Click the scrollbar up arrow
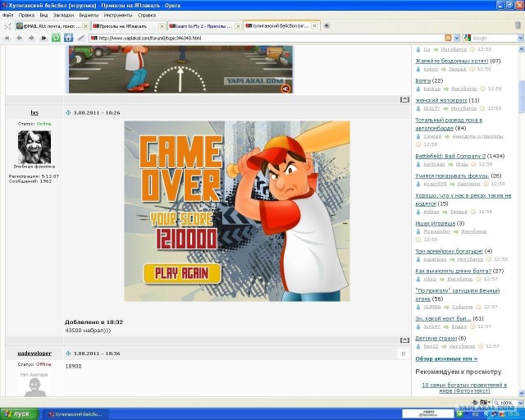 pyautogui.click(x=522, y=49)
